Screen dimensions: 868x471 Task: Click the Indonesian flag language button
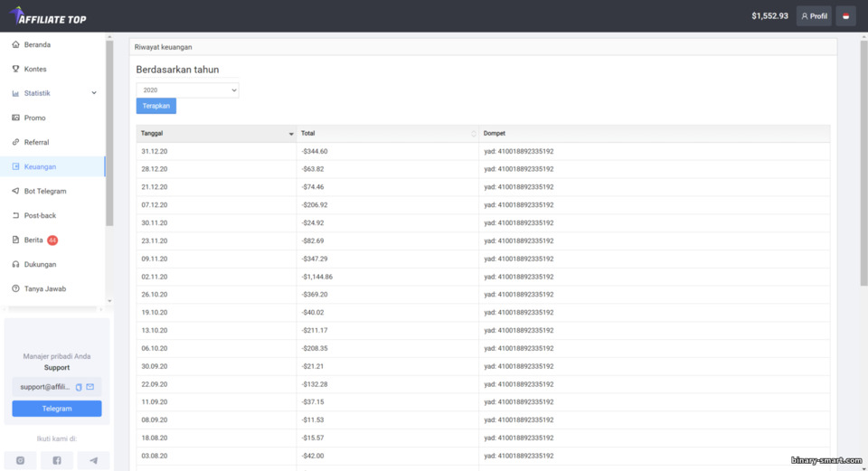tap(846, 16)
